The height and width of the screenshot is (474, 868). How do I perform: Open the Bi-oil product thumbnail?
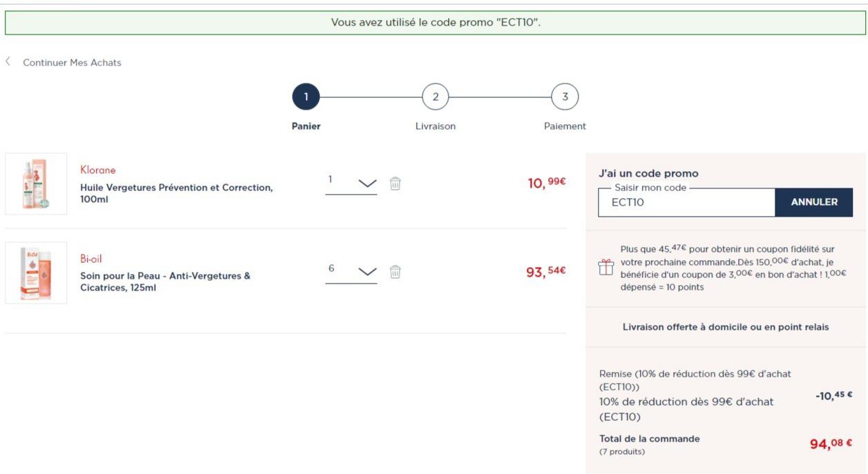pos(36,273)
